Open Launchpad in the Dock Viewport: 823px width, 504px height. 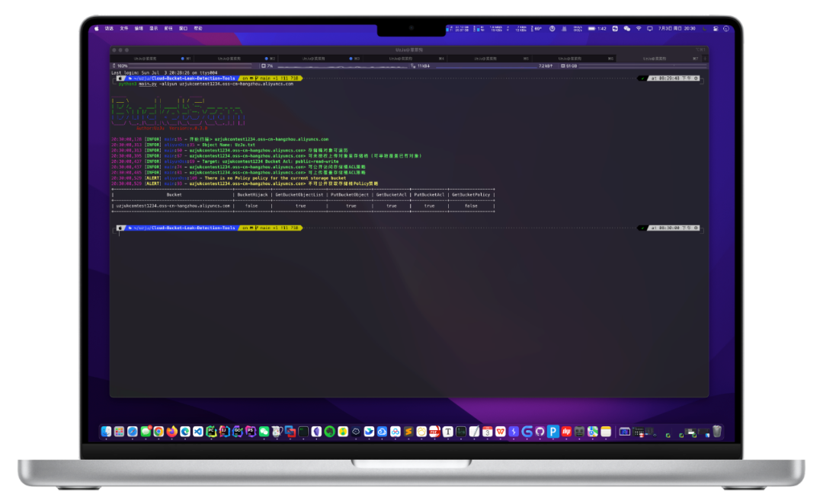(x=119, y=432)
